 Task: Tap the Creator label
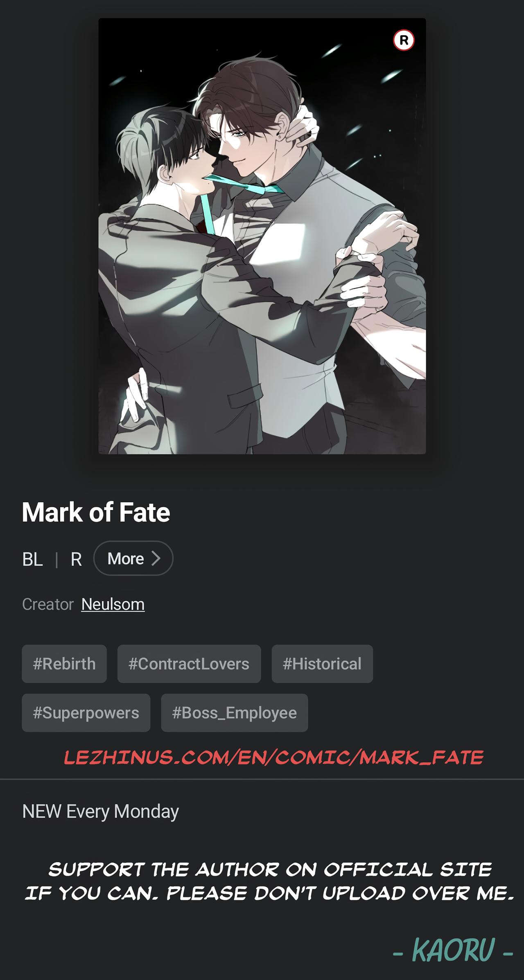pyautogui.click(x=48, y=604)
